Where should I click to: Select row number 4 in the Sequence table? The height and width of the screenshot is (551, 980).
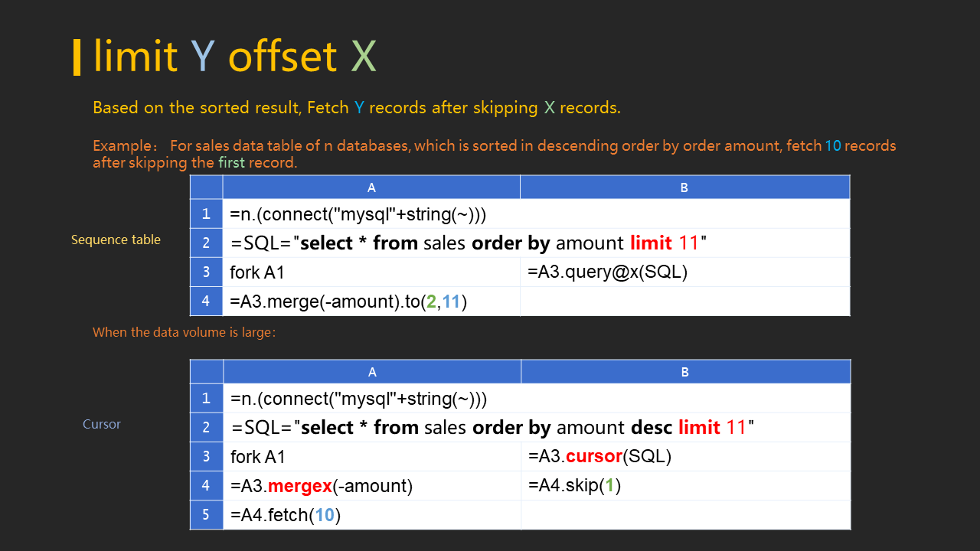pyautogui.click(x=206, y=302)
